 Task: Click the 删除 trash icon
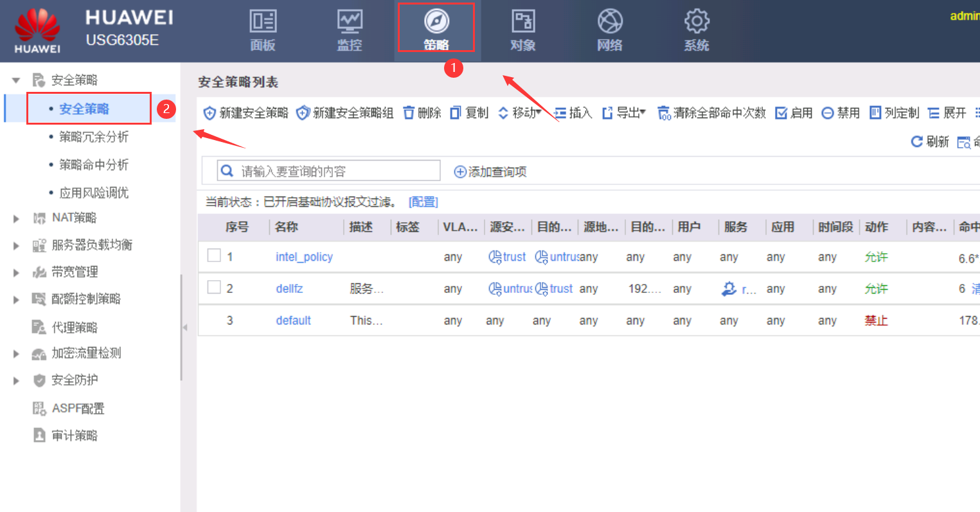click(409, 113)
